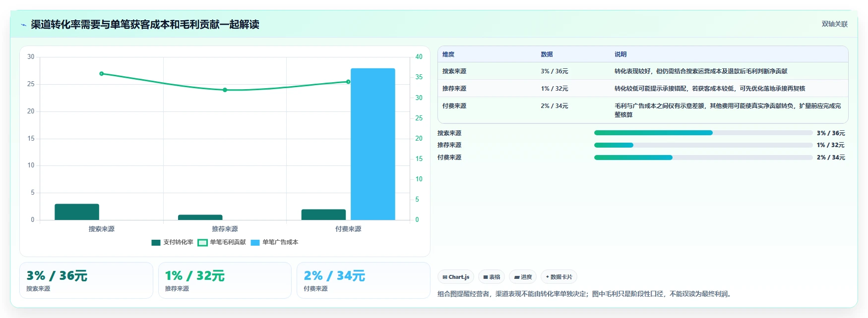Click the 推荐来源 progress bar
The height and width of the screenshot is (318, 868).
[x=703, y=145]
